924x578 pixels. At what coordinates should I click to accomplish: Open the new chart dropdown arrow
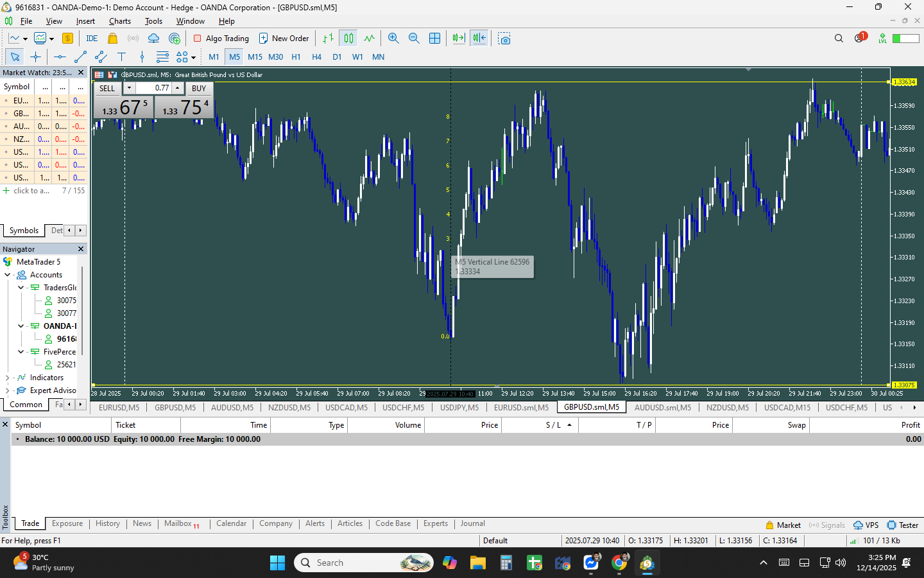pos(25,39)
